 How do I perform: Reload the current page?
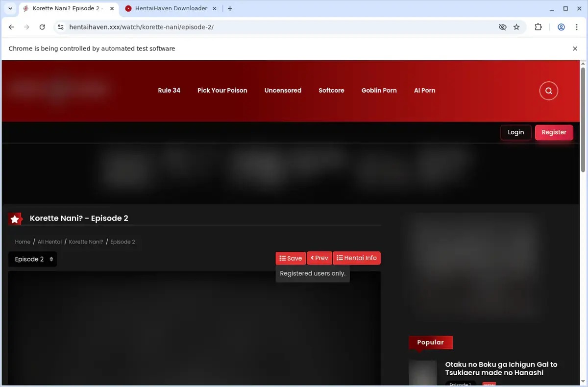[42, 27]
